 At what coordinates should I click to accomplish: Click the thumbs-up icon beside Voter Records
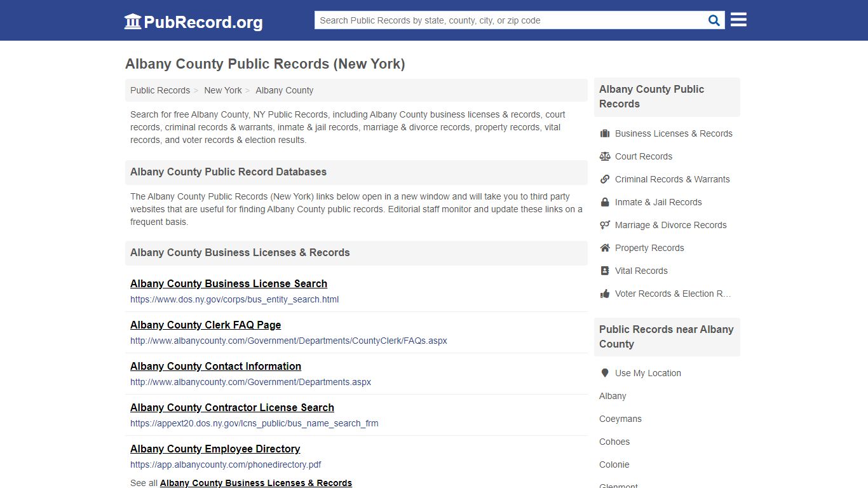click(x=605, y=294)
